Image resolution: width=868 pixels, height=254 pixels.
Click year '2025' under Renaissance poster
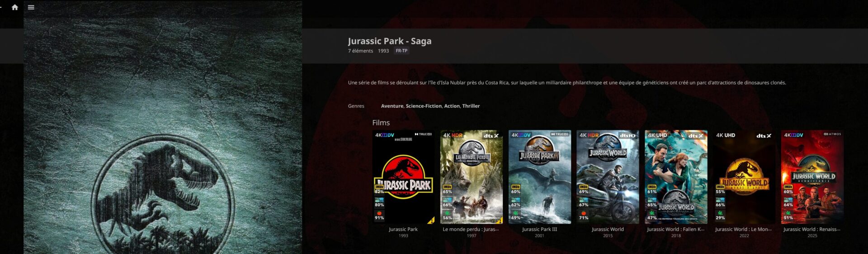click(x=812, y=235)
